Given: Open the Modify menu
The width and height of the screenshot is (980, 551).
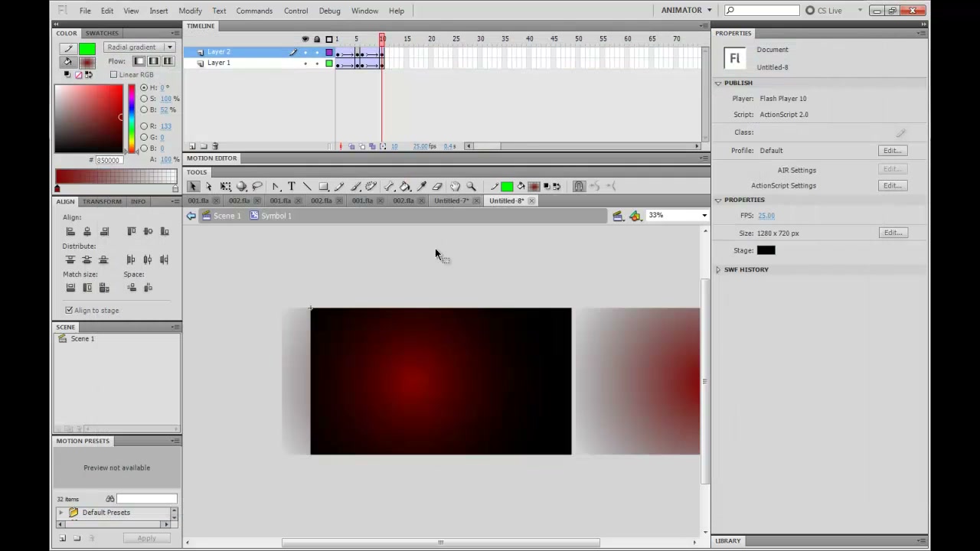Looking at the screenshot, I should [x=190, y=11].
